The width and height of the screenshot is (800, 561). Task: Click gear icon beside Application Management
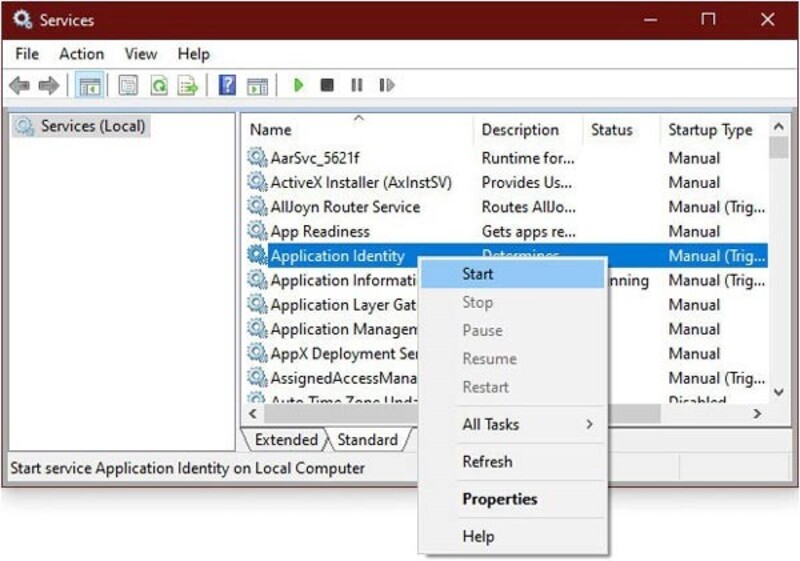coord(257,328)
